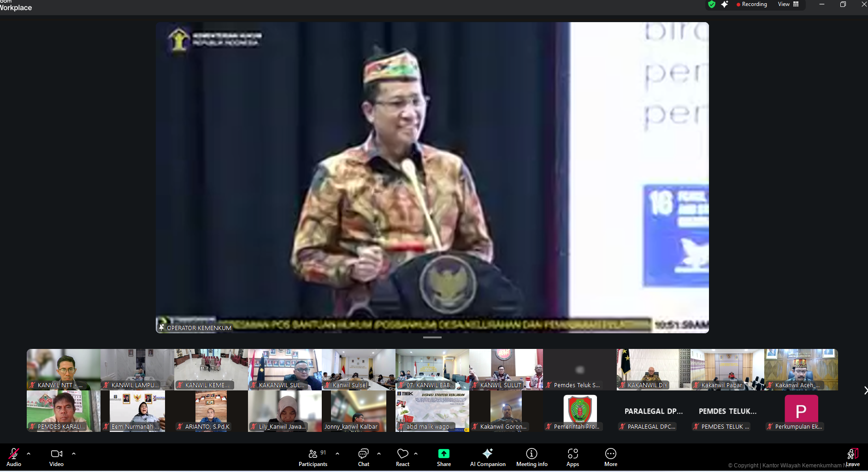Open the React emoji menu

coord(402,457)
